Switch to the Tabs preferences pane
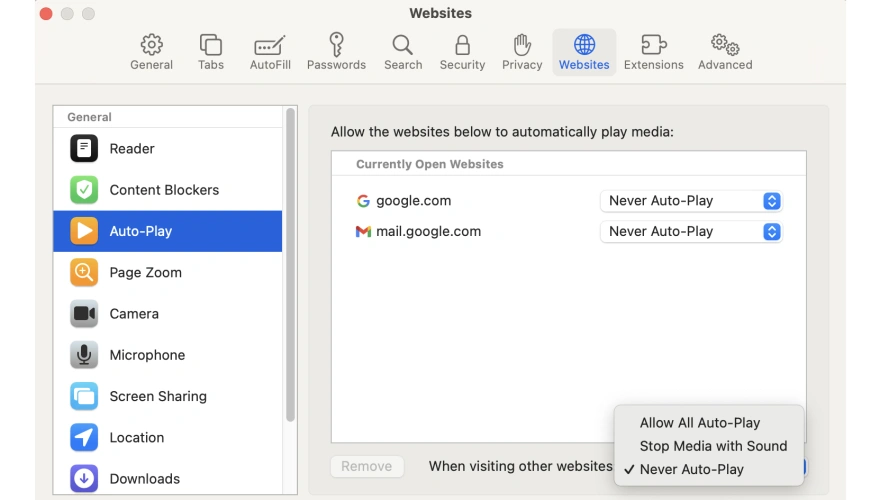Image resolution: width=889 pixels, height=500 pixels. pos(211,52)
